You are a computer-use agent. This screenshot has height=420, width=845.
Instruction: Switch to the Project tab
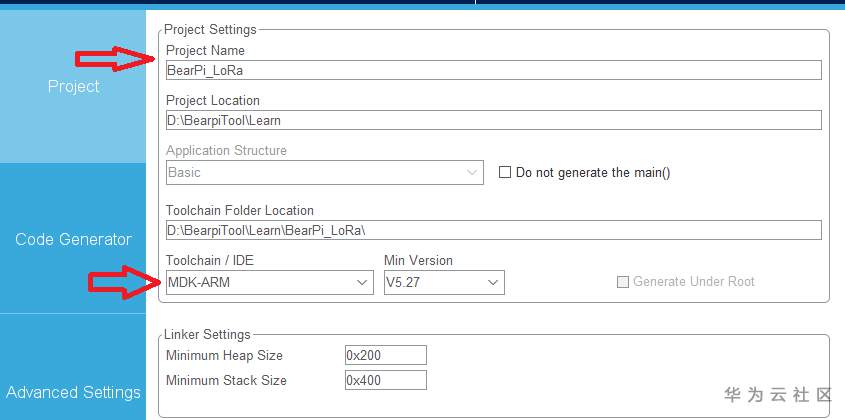coord(73,87)
